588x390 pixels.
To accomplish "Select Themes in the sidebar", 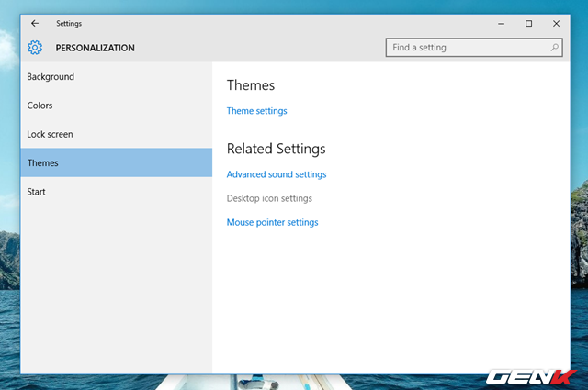I will (117, 162).
